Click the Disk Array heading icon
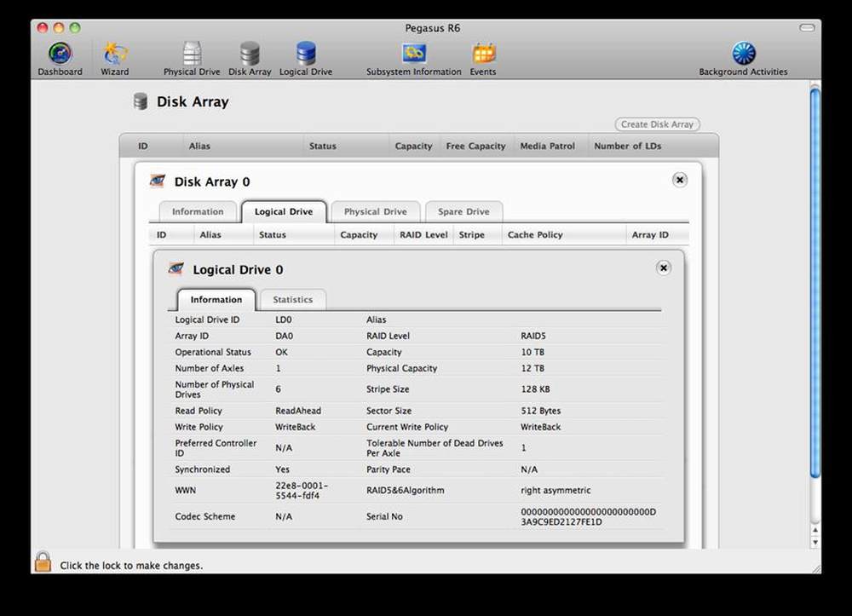The image size is (852, 616). (141, 101)
